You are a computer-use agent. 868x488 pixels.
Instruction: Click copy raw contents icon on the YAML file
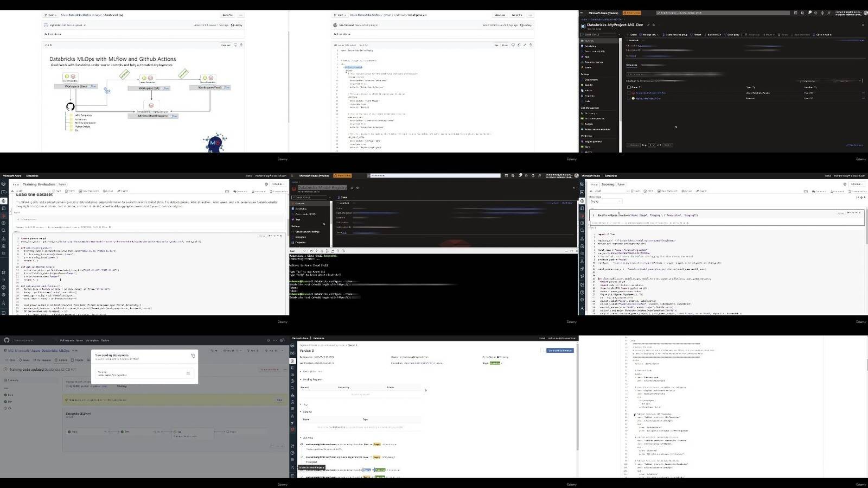tap(519, 45)
